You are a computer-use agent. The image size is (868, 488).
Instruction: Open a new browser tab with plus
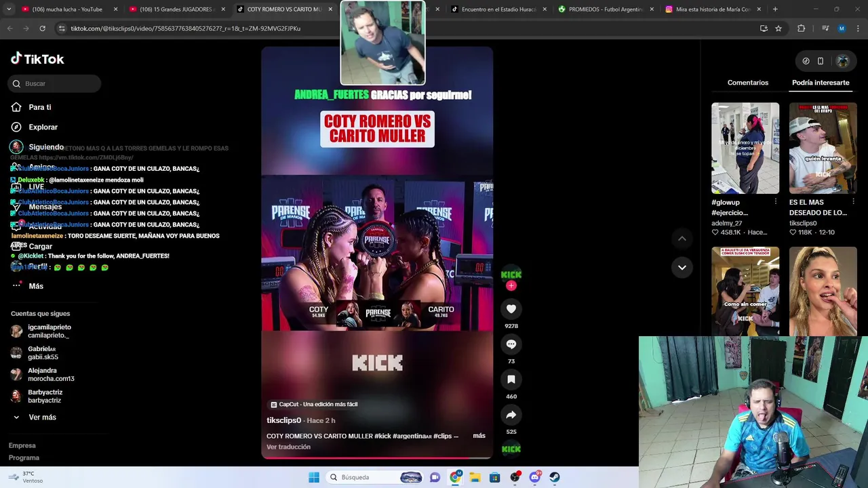click(x=775, y=9)
